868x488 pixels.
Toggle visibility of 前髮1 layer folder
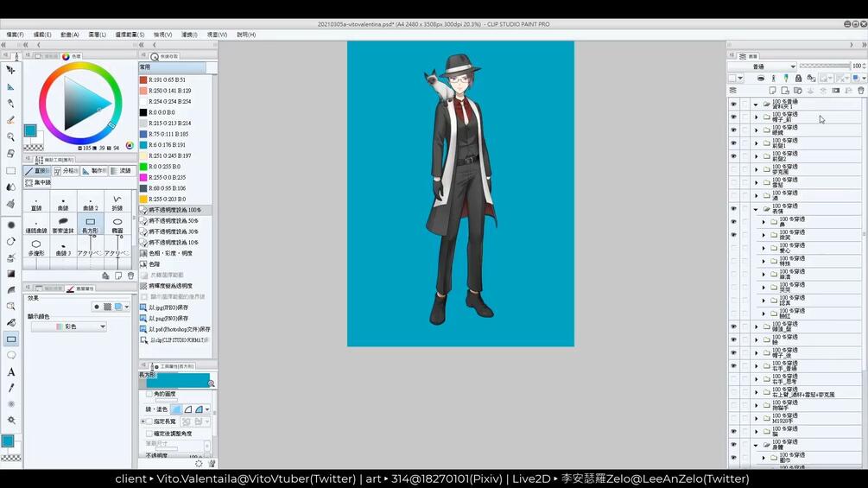click(733, 143)
